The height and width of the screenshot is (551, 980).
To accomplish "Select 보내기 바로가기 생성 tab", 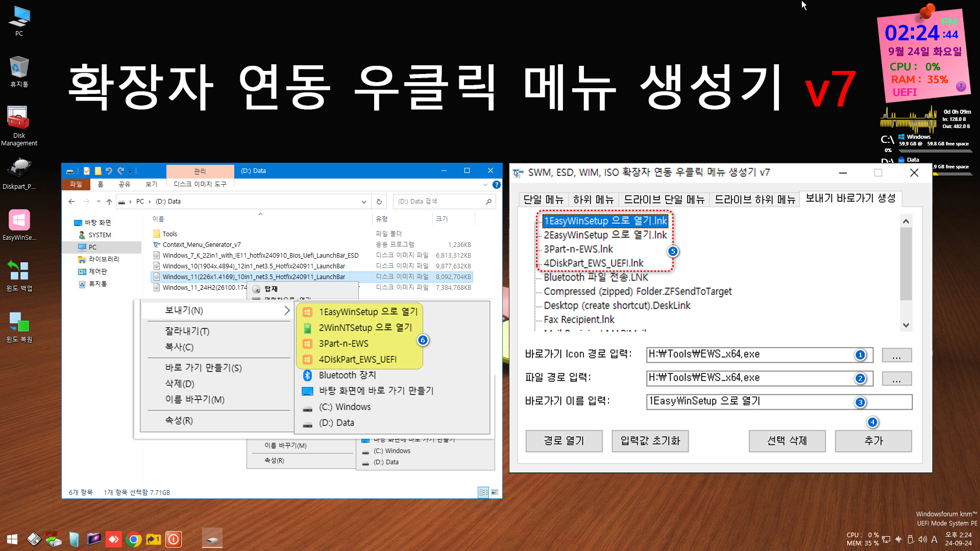I will coord(850,198).
